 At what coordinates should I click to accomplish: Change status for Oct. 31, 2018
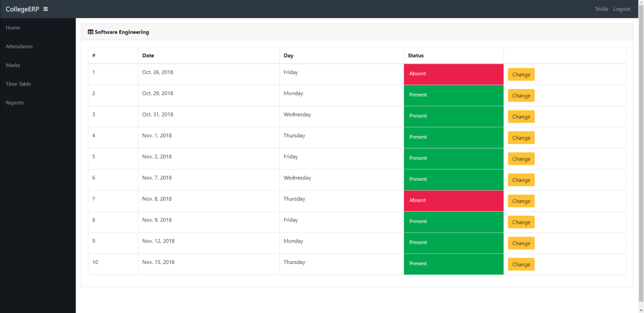[x=521, y=117]
